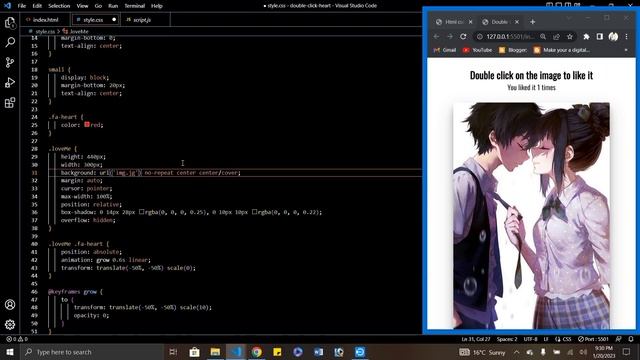
Task: Show hidden system tray icons
Action: (x=516, y=352)
